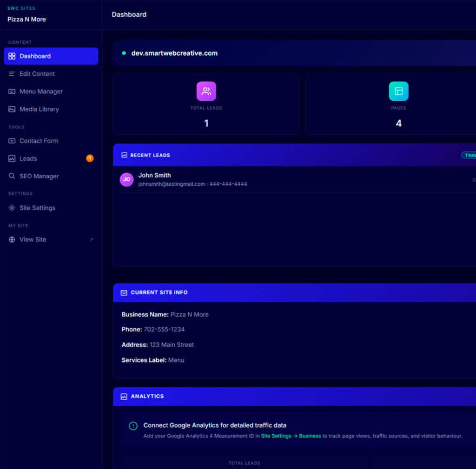Open John Smith lead entry

click(x=155, y=176)
